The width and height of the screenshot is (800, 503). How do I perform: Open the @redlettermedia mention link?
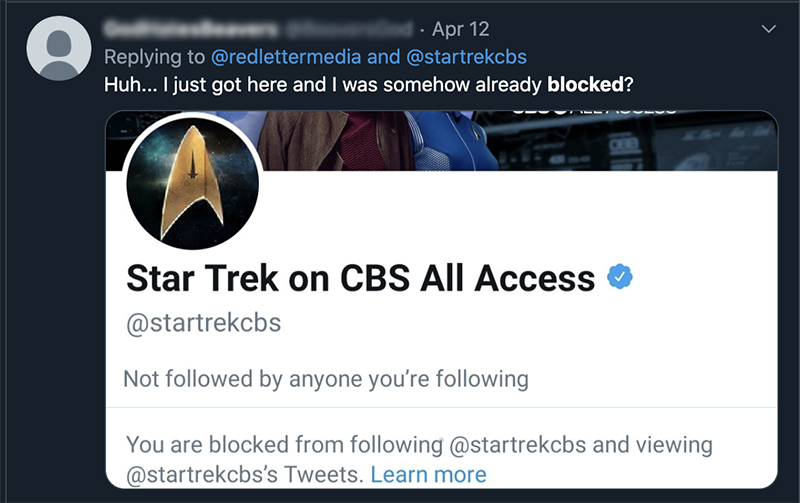(x=286, y=57)
